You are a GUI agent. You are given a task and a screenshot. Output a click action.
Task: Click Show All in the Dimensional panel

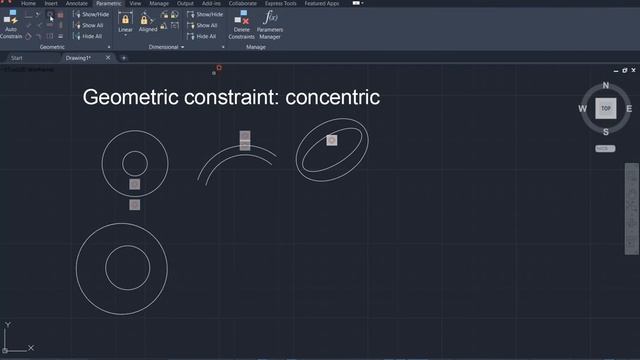[202, 25]
